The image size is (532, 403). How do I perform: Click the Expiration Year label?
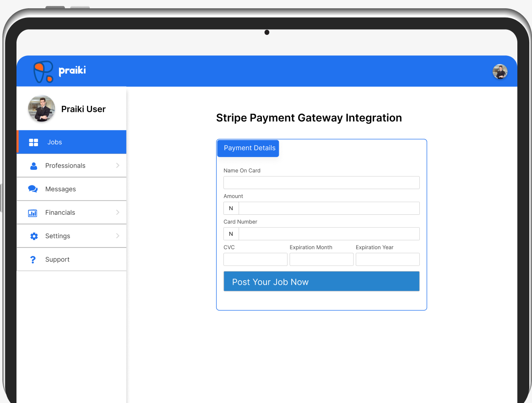(375, 247)
